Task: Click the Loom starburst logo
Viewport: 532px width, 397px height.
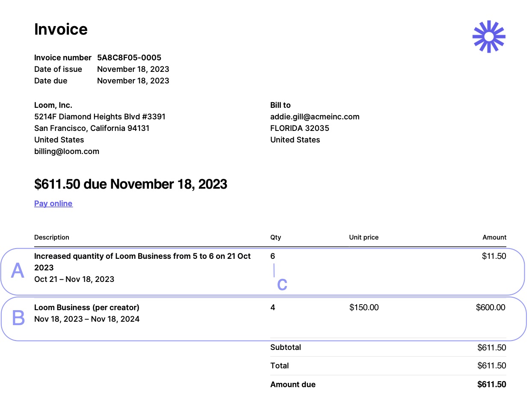Action: click(489, 37)
